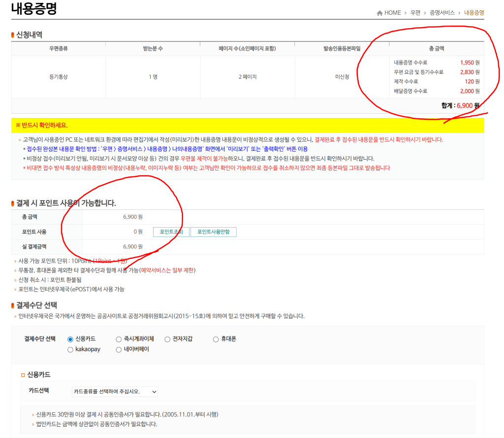Screen dimensions: 504x438
Task: Click the 등기통상 table cell
Action: (x=59, y=77)
